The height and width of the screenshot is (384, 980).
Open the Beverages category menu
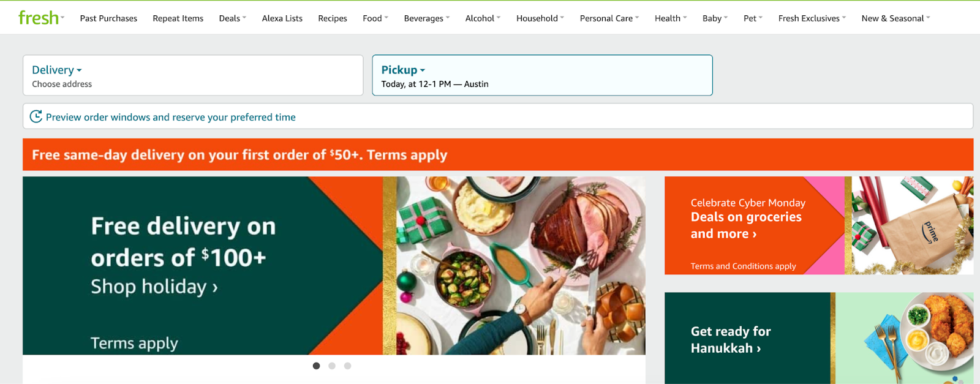427,18
